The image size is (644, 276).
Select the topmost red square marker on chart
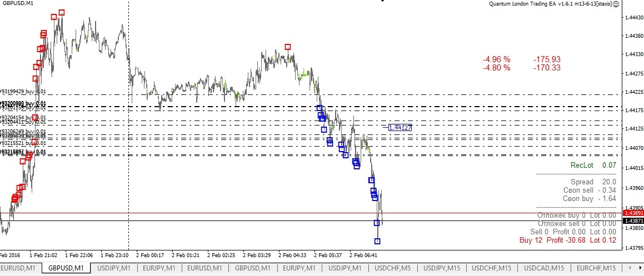61,12
